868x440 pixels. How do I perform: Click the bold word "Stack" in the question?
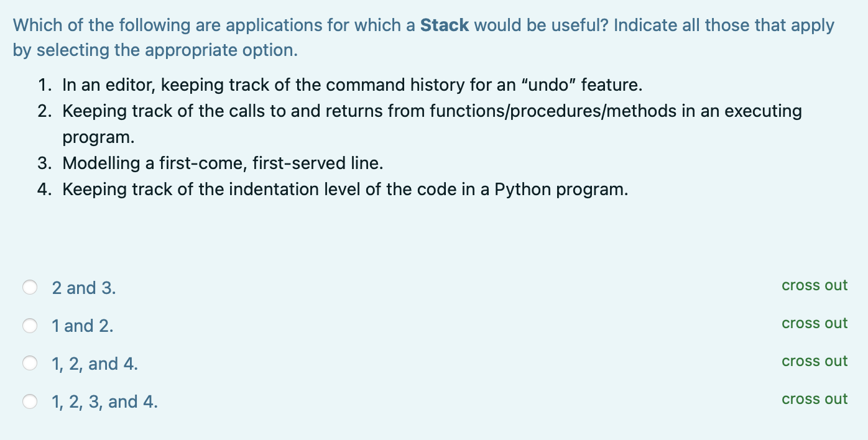click(445, 25)
